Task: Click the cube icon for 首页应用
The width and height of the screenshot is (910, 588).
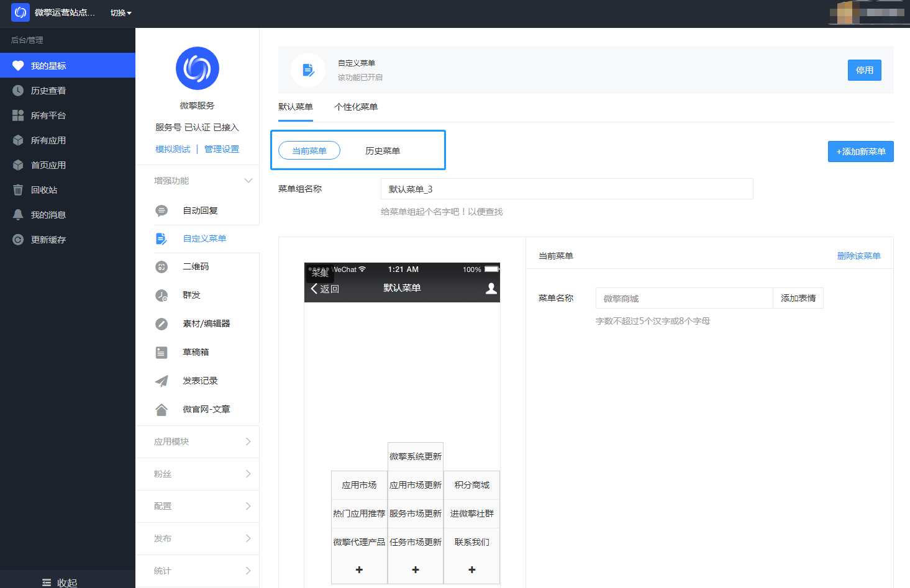Action: 18,165
